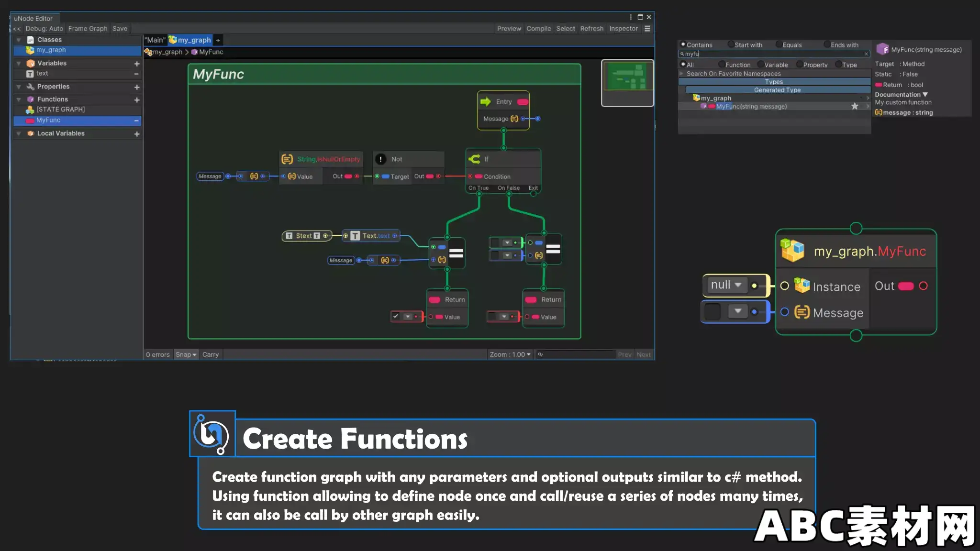This screenshot has height=551, width=980.
Task: Click Debug: Auto button
Action: [x=44, y=29]
